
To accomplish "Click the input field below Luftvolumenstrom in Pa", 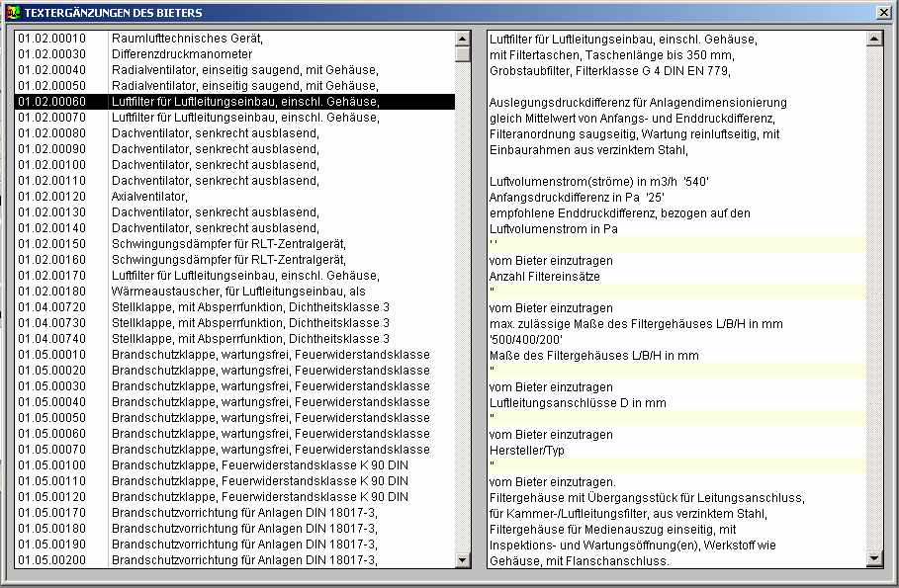I will (676, 244).
